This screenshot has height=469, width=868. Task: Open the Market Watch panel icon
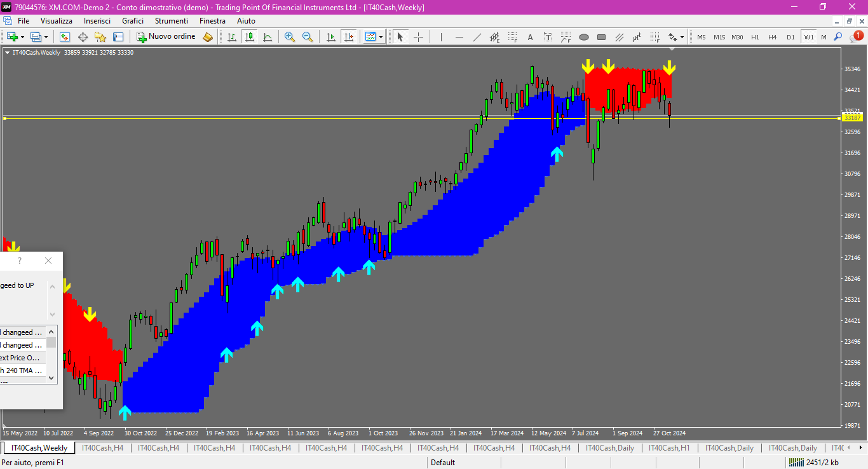click(65, 37)
